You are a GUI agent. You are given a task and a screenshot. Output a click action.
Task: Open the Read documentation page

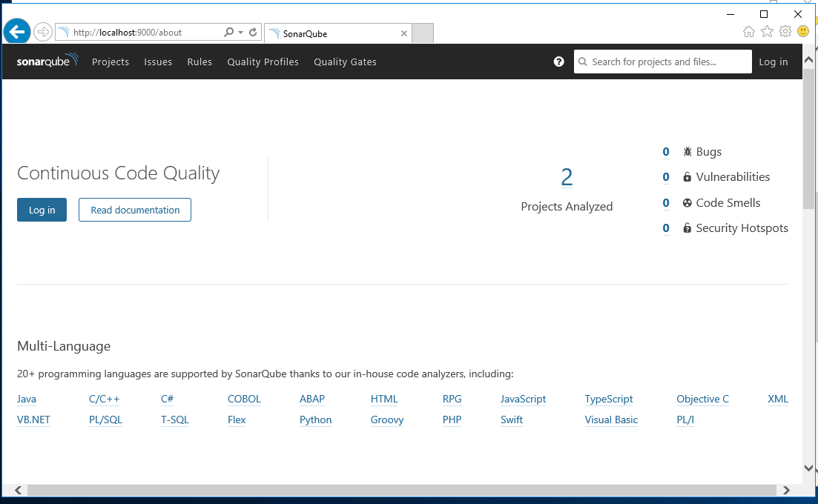click(x=134, y=210)
